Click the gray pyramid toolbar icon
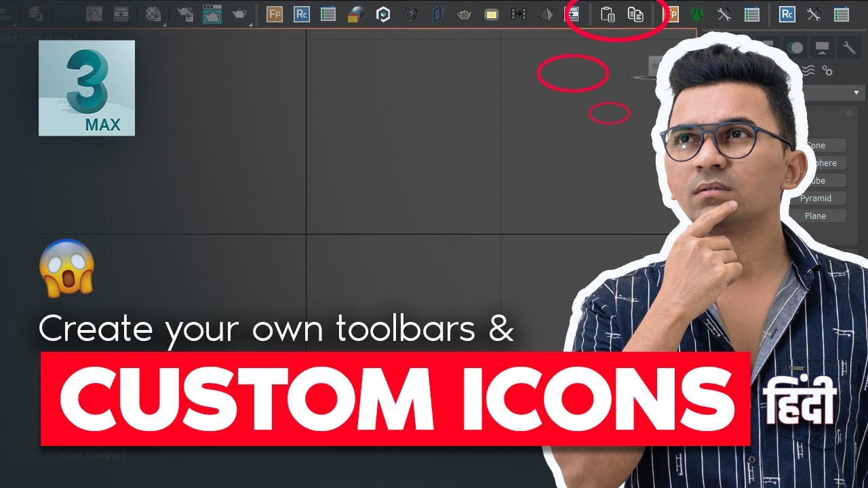Viewport: 868px width, 488px height. (x=546, y=14)
